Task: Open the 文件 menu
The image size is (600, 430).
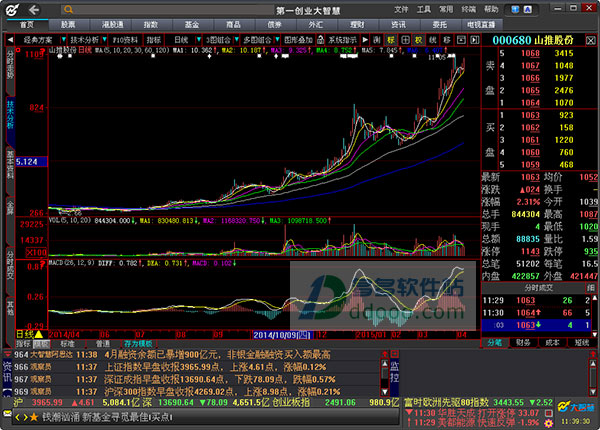Action: [401, 10]
